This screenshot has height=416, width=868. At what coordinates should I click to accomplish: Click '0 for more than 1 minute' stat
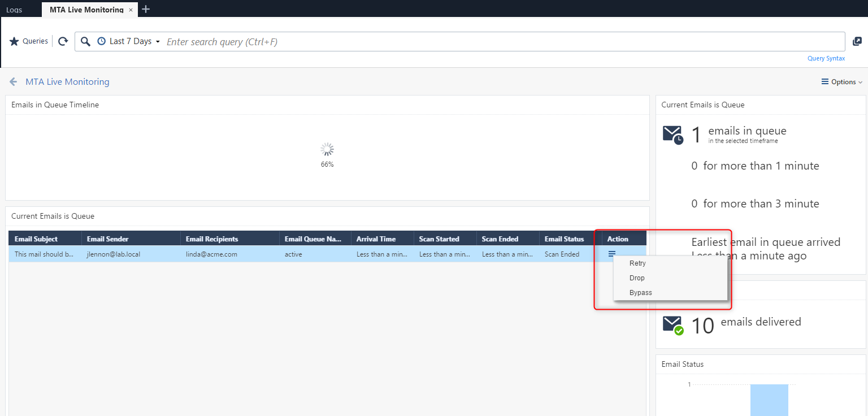(x=755, y=166)
